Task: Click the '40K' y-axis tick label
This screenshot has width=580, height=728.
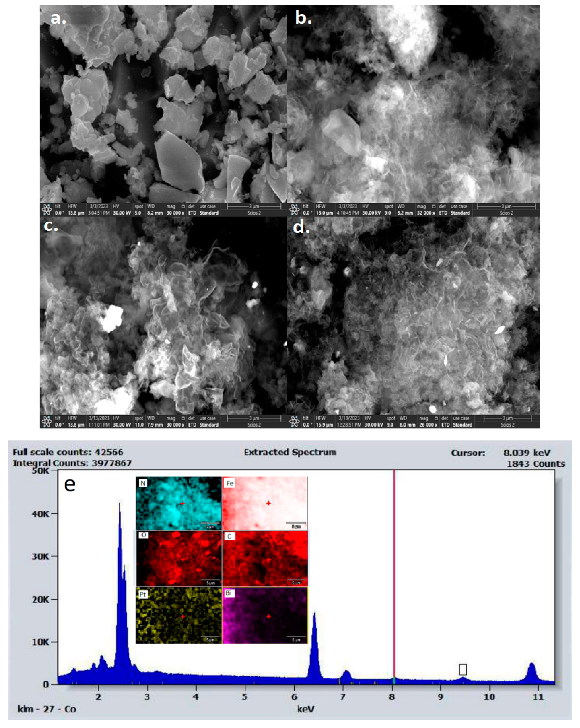Action: [x=41, y=513]
